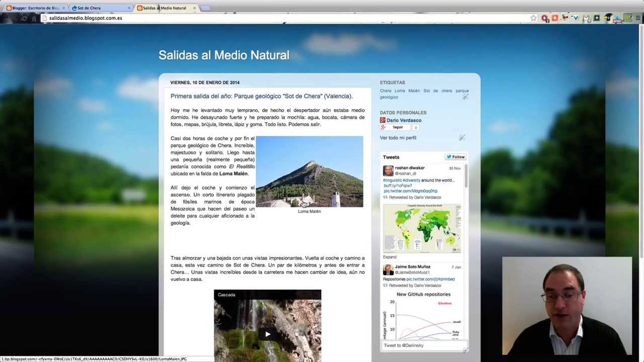Screen dimensions: 644x362
Task: Click roshan diwakar's avatar
Action: point(388,170)
